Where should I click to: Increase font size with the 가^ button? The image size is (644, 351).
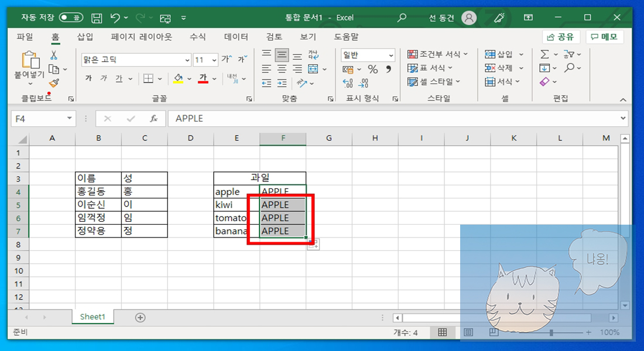point(227,60)
